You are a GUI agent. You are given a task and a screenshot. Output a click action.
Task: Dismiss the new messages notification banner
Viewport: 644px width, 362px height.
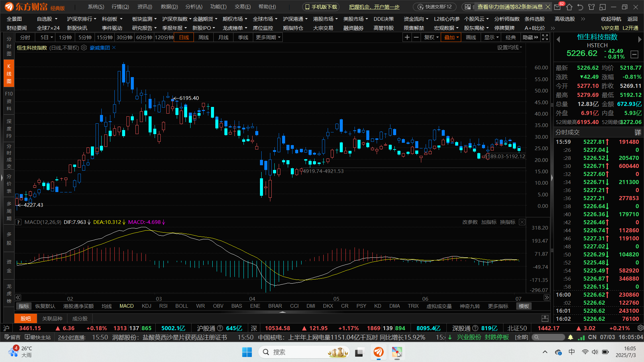(548, 7)
